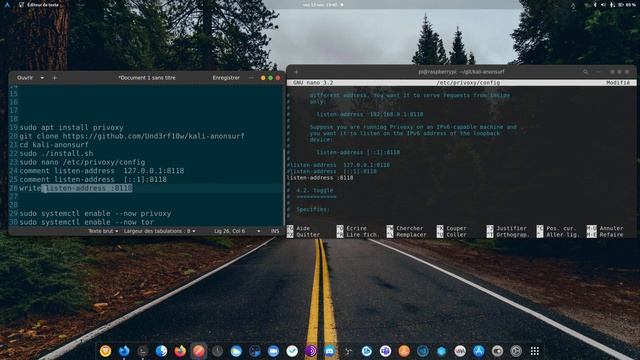This screenshot has width=640, height=360.
Task: Click the 'Remplacer' shortcut in nano
Action: 411,235
